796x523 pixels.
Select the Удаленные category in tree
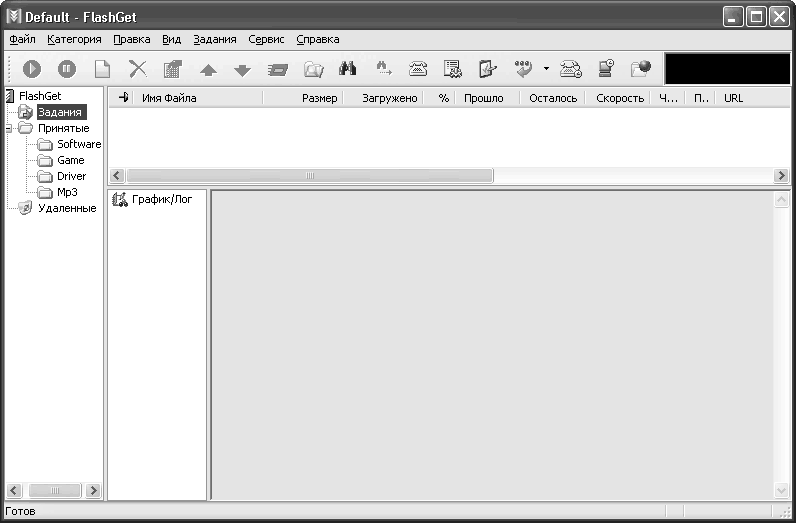pos(66,208)
